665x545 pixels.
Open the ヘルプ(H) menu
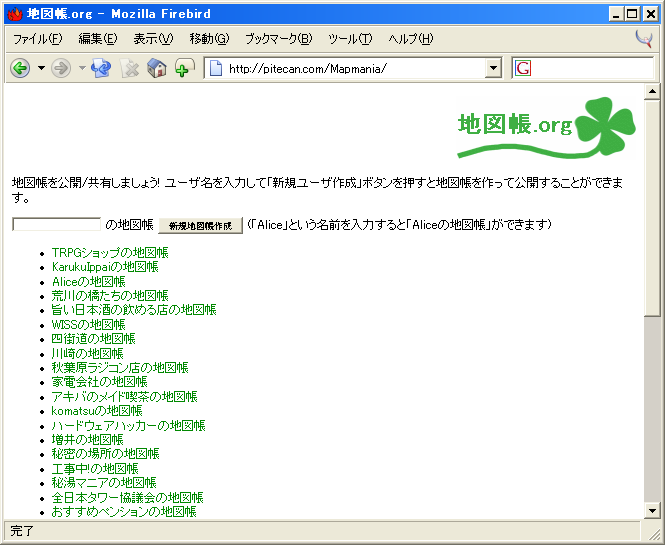pos(411,39)
